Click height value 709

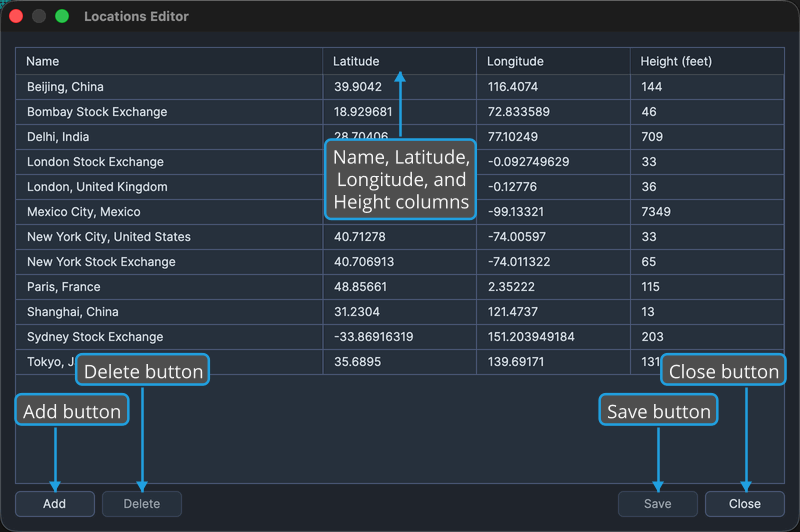(652, 137)
